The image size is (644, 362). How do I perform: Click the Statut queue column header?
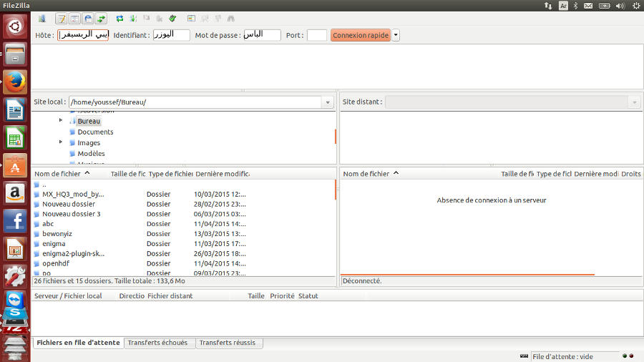pyautogui.click(x=308, y=296)
